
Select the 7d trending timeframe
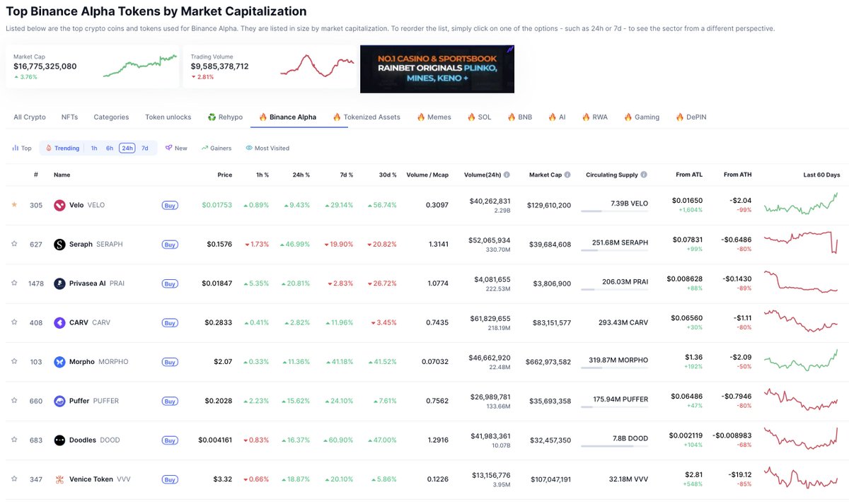pyautogui.click(x=144, y=148)
